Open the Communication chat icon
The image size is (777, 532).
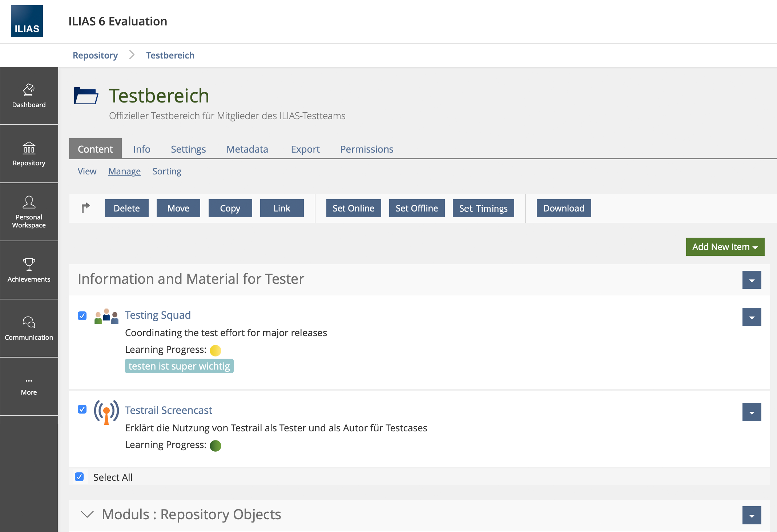(29, 322)
